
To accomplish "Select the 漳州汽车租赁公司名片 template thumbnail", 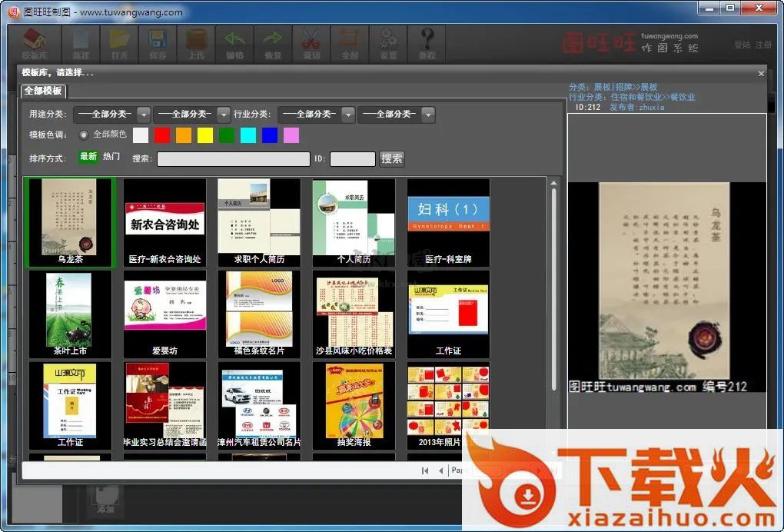I will [x=259, y=405].
